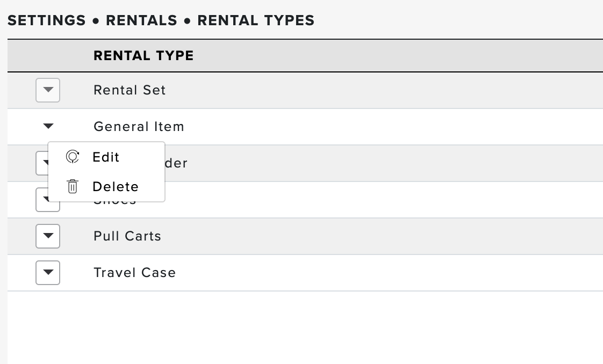Select Edit from the context menu
Viewport: 603px width, 364px height.
tap(106, 157)
